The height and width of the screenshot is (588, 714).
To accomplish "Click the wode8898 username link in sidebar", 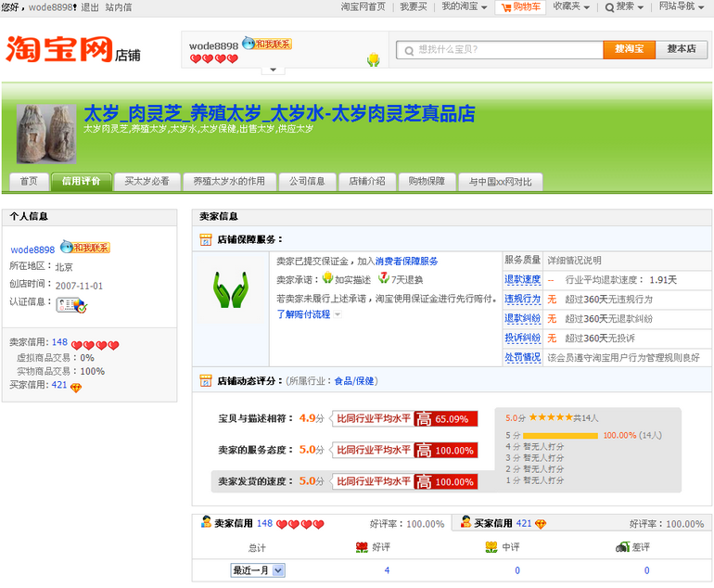I will (32, 249).
